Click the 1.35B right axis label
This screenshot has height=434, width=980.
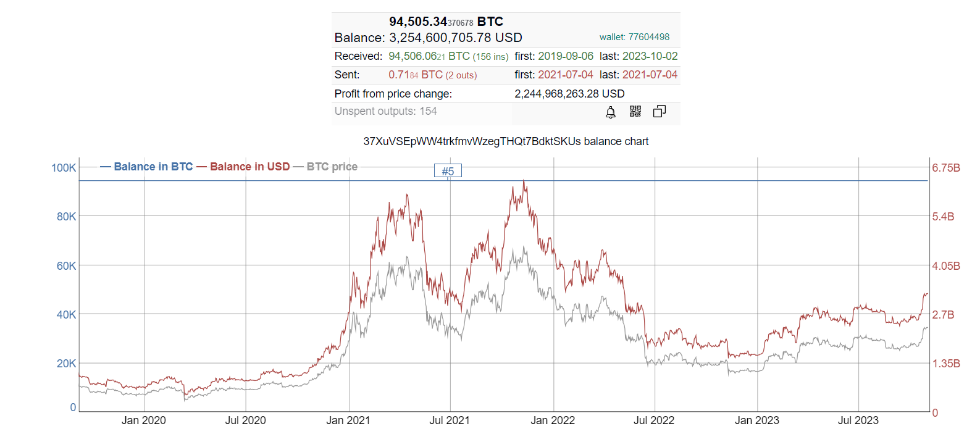coord(946,364)
